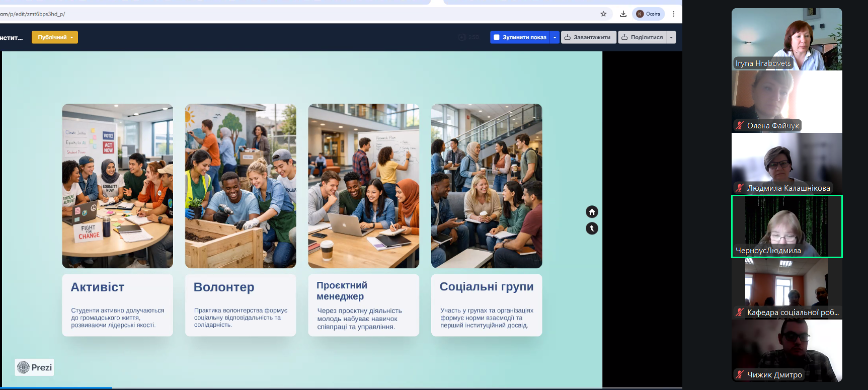Open the Освіта browser profile
Viewport: 868px width, 390px height.
[x=648, y=14]
